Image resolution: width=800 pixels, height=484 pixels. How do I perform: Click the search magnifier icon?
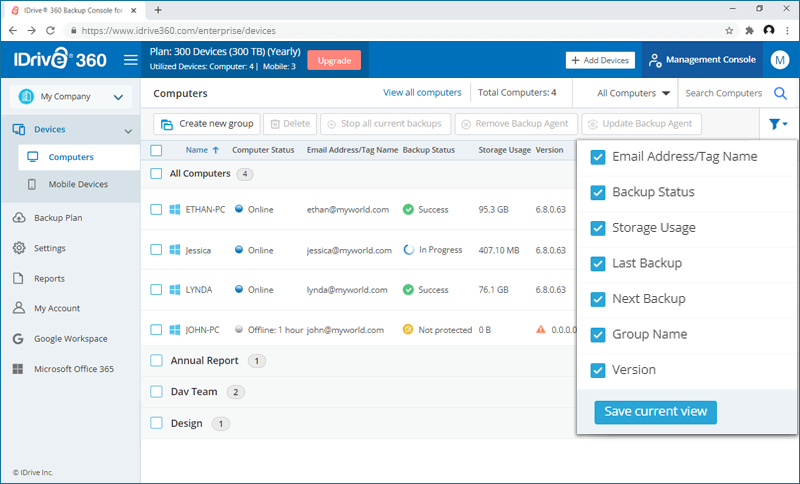coord(780,93)
